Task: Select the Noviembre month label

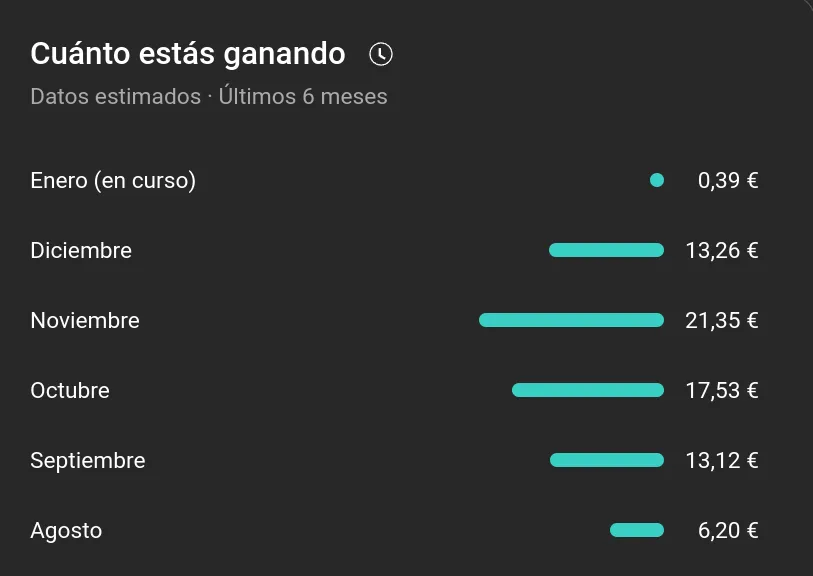Action: 85,321
